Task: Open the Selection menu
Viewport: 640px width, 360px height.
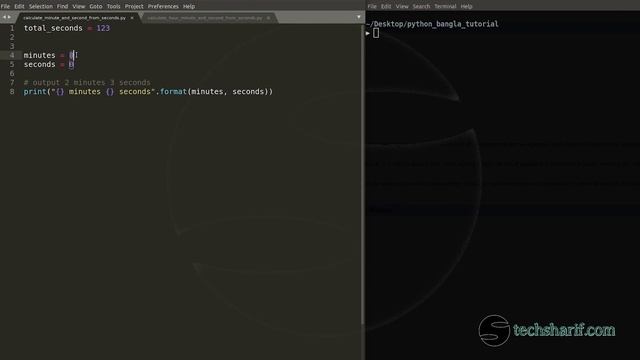Action: coord(40,6)
